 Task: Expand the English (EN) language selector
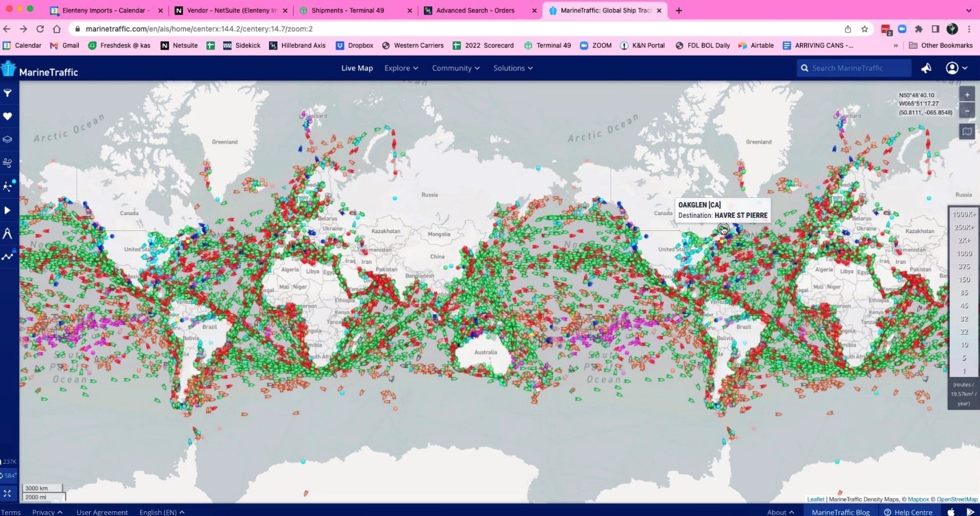pos(162,512)
